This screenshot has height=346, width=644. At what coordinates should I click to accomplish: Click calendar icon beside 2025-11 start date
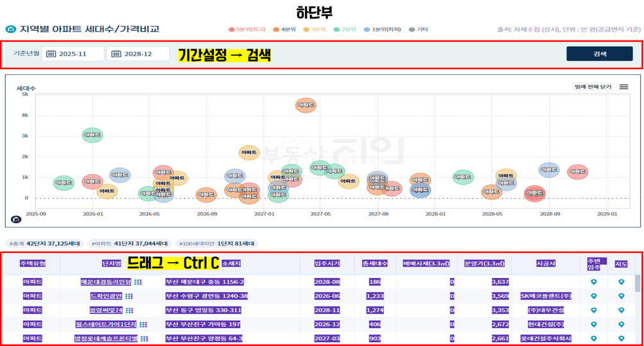point(51,54)
